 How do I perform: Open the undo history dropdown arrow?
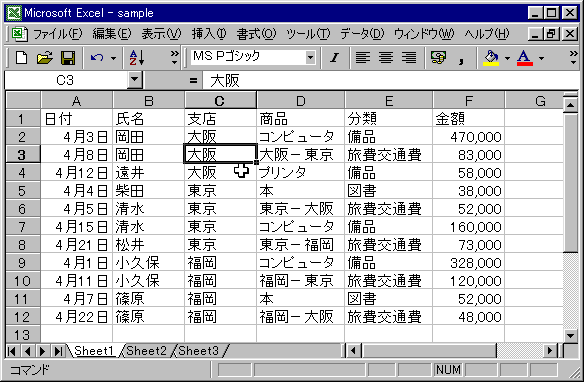pyautogui.click(x=113, y=58)
